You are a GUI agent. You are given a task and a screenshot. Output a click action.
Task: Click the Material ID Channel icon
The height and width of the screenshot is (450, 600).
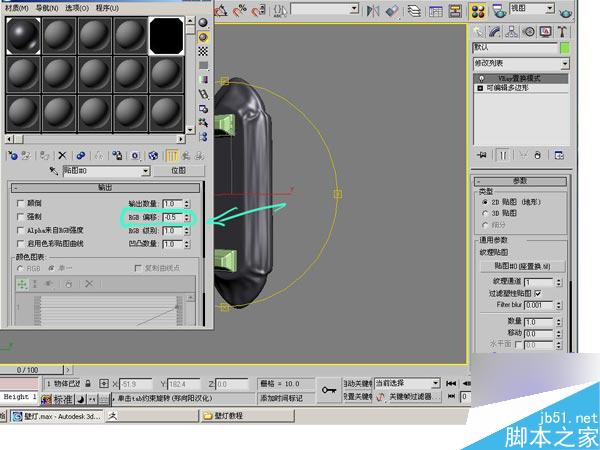135,156
